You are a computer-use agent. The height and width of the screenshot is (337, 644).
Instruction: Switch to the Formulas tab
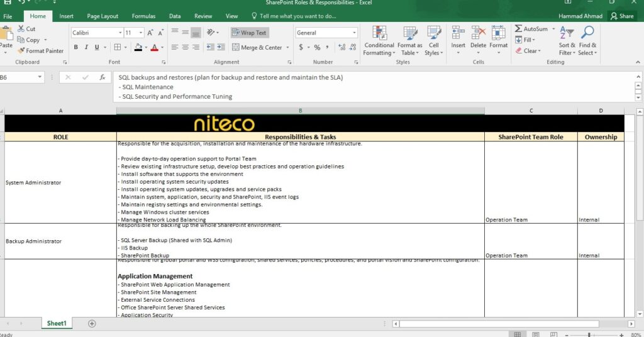[x=143, y=16]
